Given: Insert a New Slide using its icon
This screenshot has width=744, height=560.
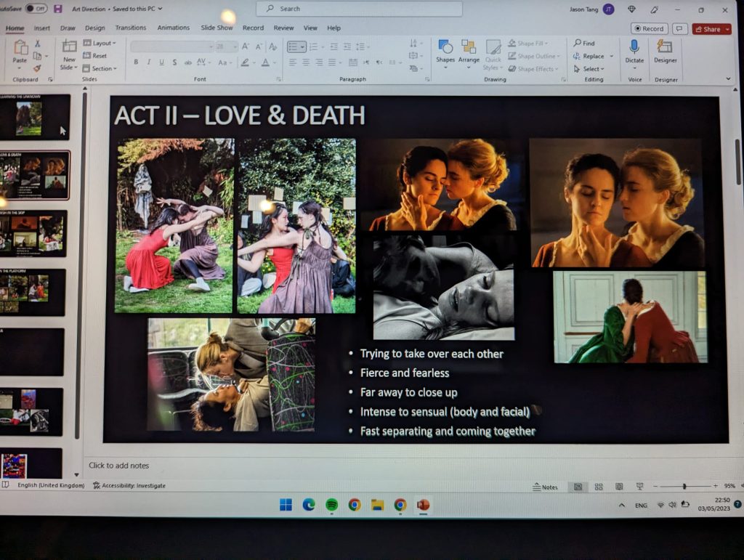Looking at the screenshot, I should coord(69,46).
